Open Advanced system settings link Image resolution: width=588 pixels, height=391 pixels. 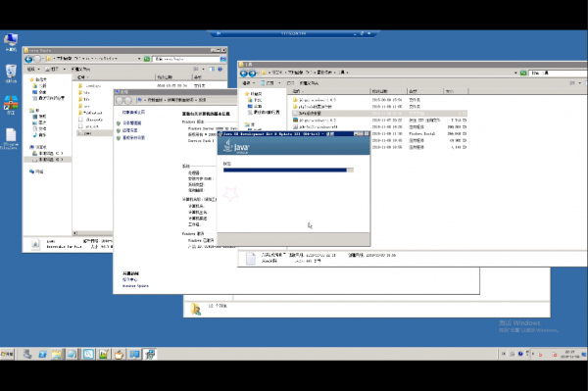click(134, 138)
